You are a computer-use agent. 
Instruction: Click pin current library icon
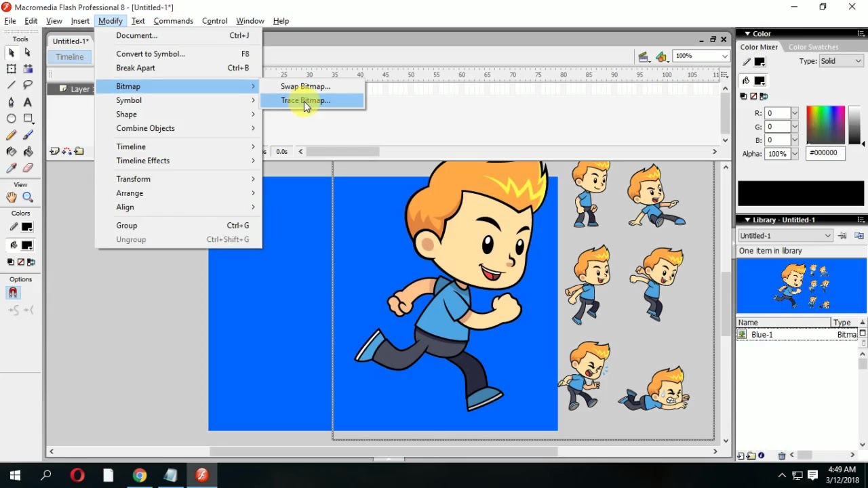[842, 236]
